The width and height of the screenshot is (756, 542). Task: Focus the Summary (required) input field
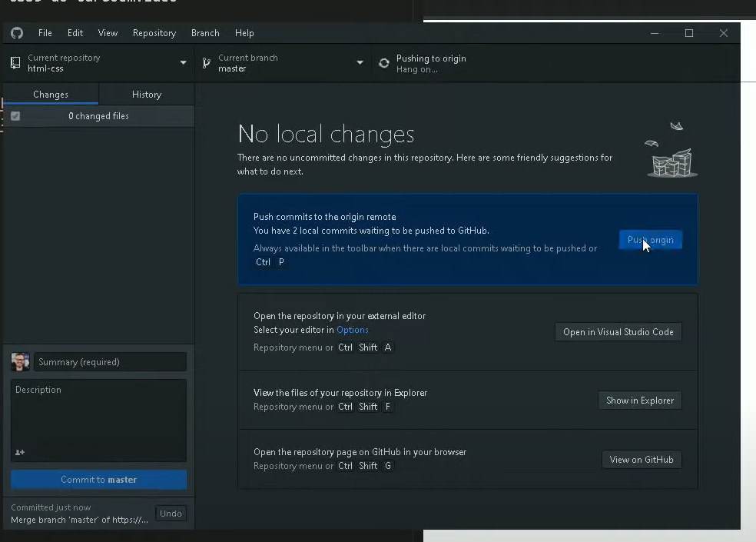[x=110, y=362]
